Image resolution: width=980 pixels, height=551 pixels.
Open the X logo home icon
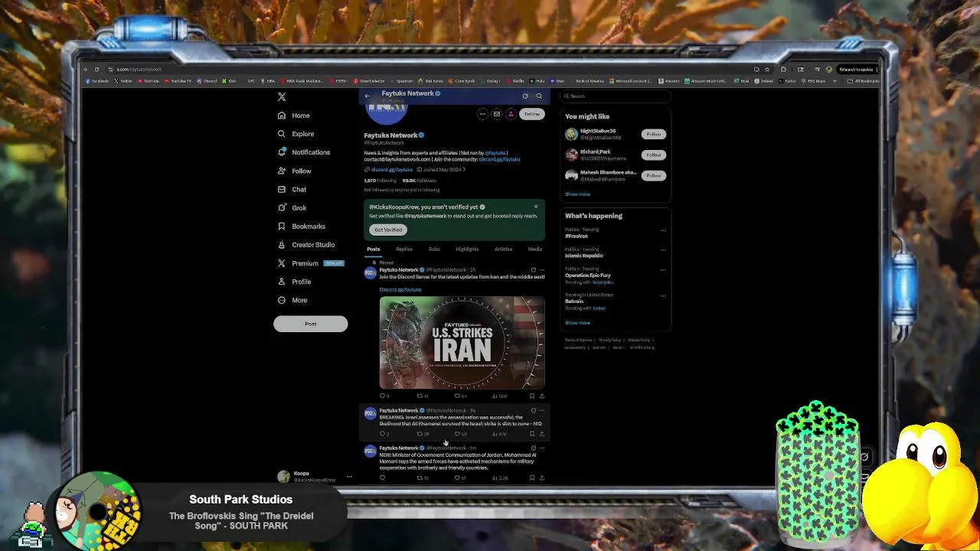tap(282, 96)
